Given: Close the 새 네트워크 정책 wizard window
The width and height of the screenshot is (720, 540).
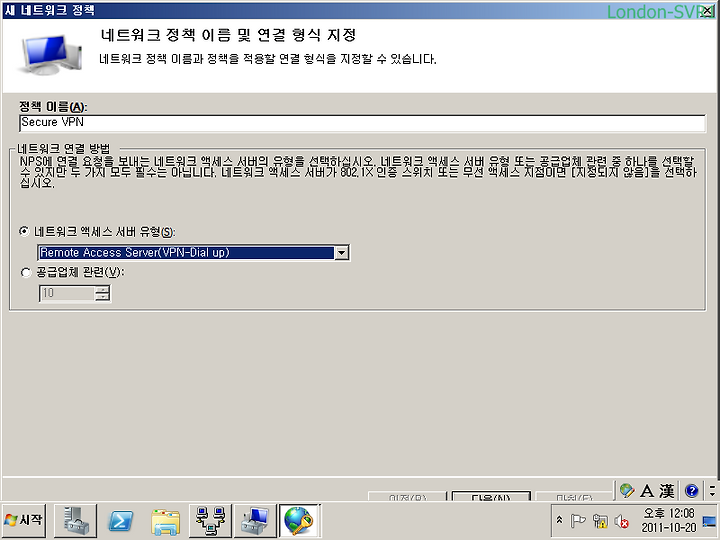Looking at the screenshot, I should (x=708, y=11).
